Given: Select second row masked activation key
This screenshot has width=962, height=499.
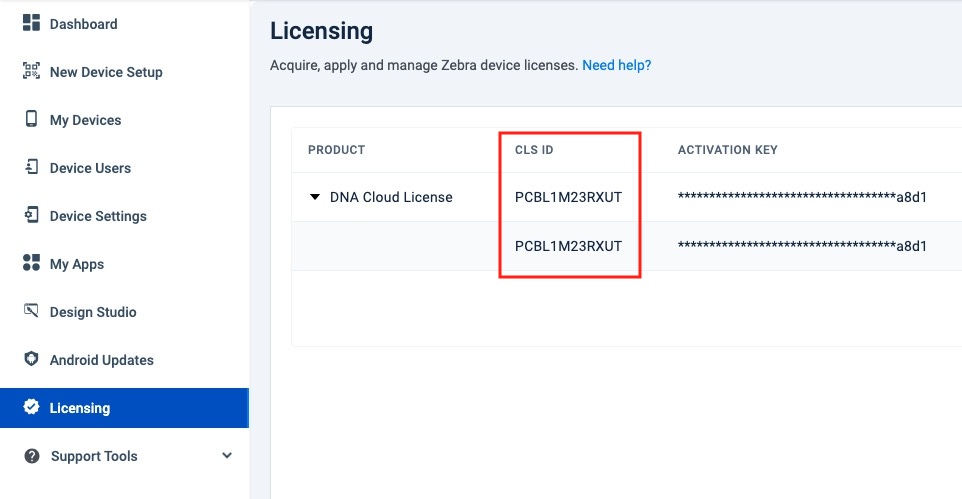Looking at the screenshot, I should (802, 246).
